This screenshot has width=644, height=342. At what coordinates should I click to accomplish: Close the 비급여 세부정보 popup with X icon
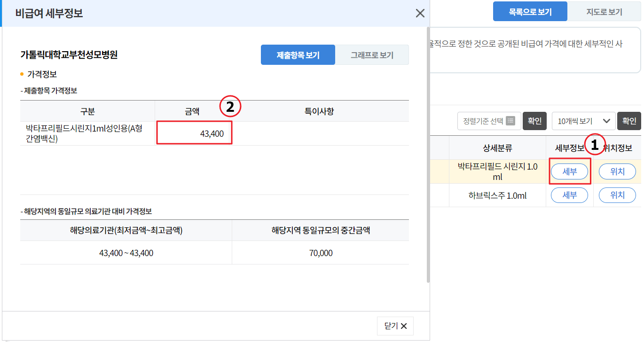(420, 13)
